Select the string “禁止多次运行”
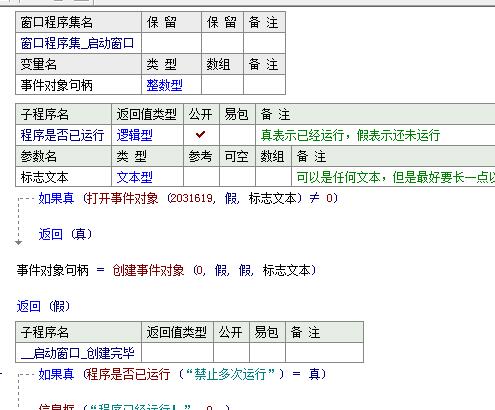 [x=231, y=374]
